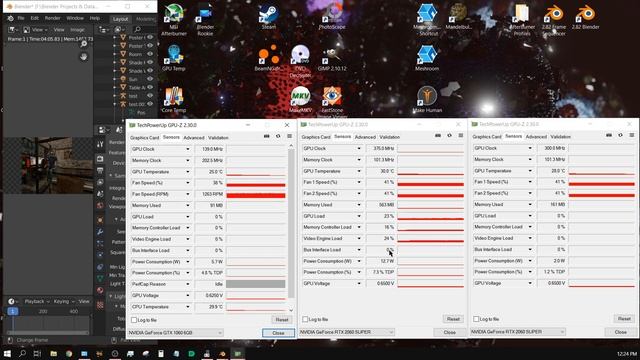Enable Log to file in GTX 1060 GPU-Z window
This screenshot has height=360, width=640.
coord(134,320)
